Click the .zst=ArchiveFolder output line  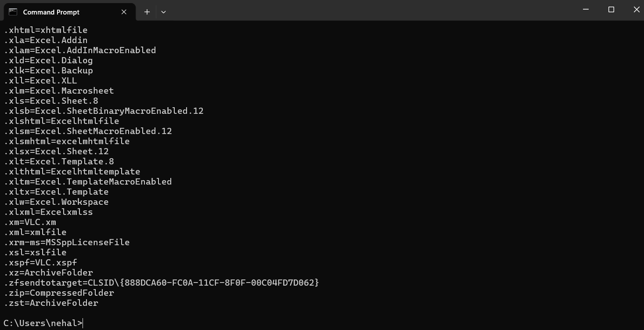click(51, 303)
